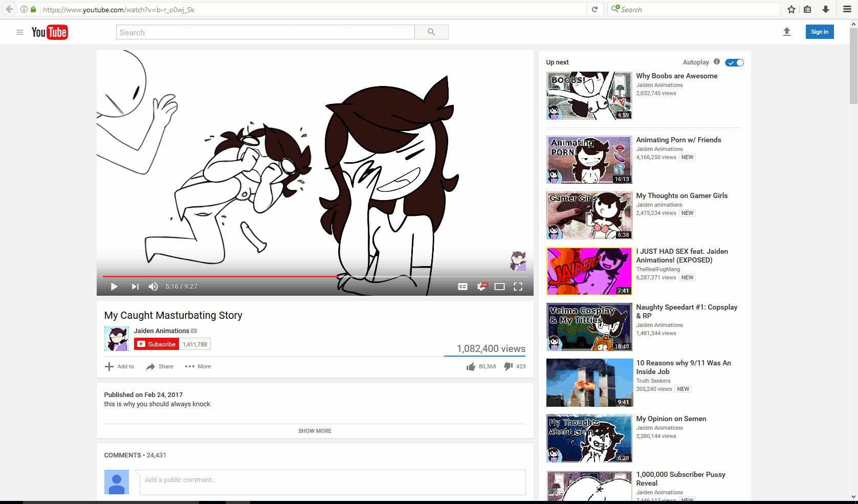858x504 pixels.
Task: Dislike the video with thumbs down
Action: (509, 366)
